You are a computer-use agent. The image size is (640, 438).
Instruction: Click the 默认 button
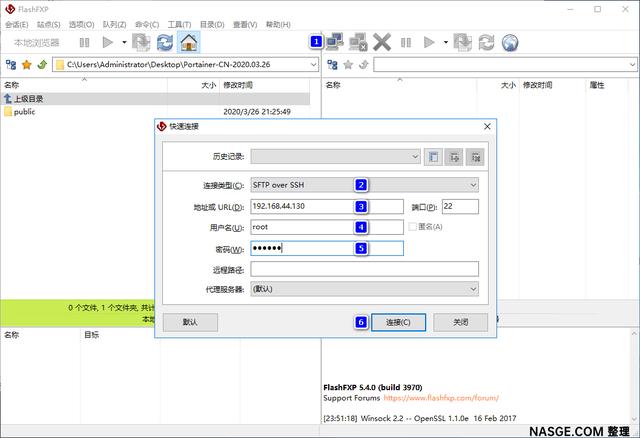190,322
